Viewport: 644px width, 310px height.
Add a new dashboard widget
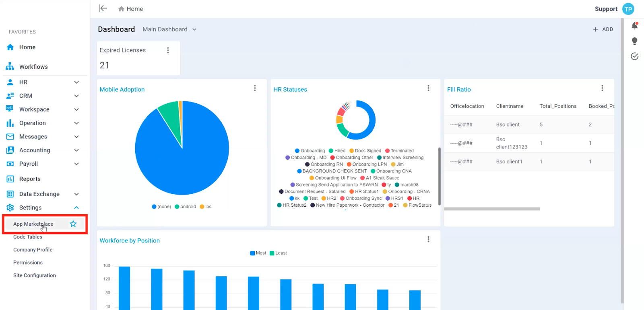pyautogui.click(x=603, y=29)
